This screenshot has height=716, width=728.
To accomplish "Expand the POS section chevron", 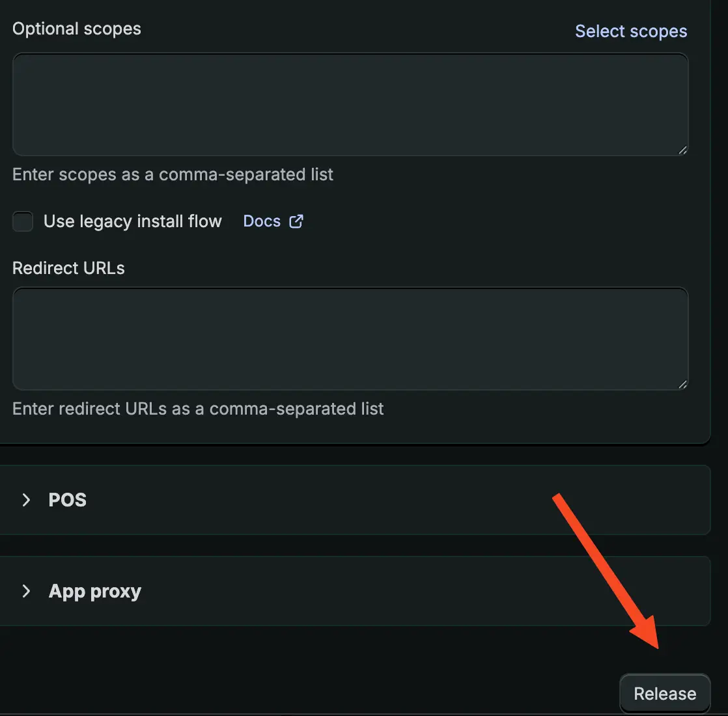I will 26,500.
